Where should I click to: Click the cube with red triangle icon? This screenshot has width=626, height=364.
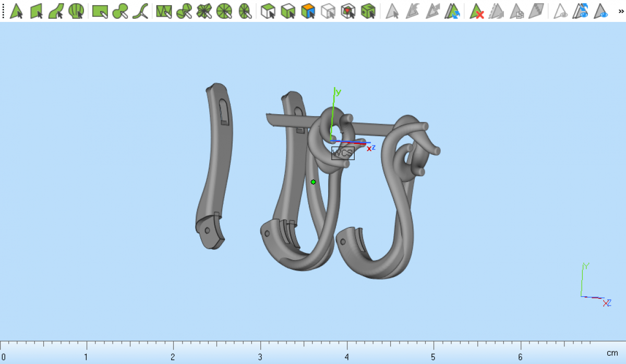coord(348,11)
